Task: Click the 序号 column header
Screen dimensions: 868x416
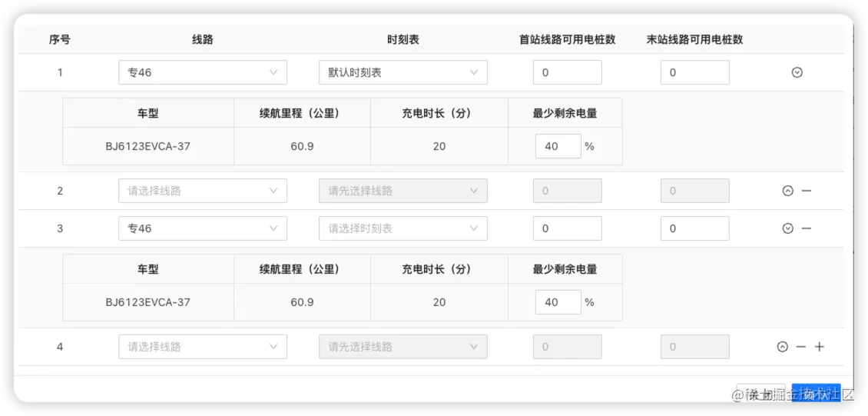Action: 60,39
